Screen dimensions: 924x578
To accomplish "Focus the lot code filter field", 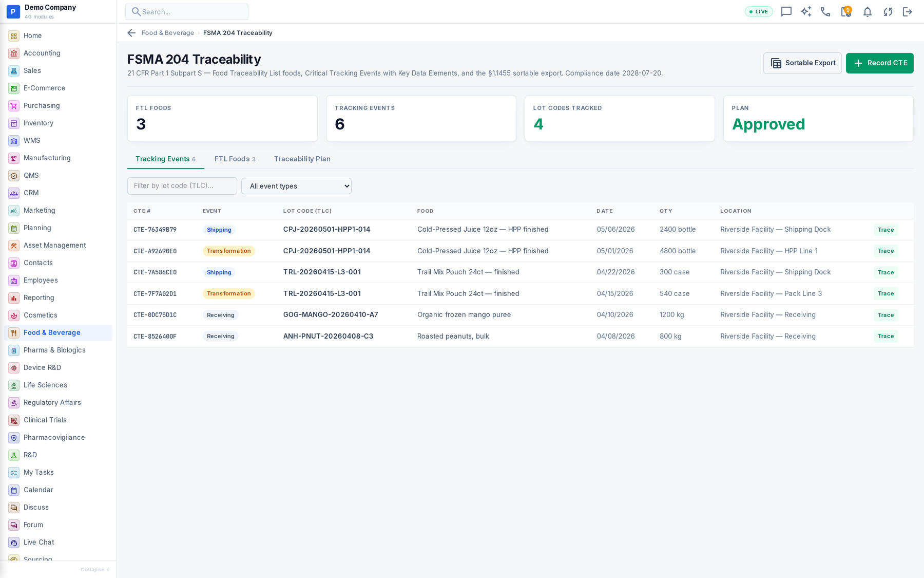I will pyautogui.click(x=182, y=186).
